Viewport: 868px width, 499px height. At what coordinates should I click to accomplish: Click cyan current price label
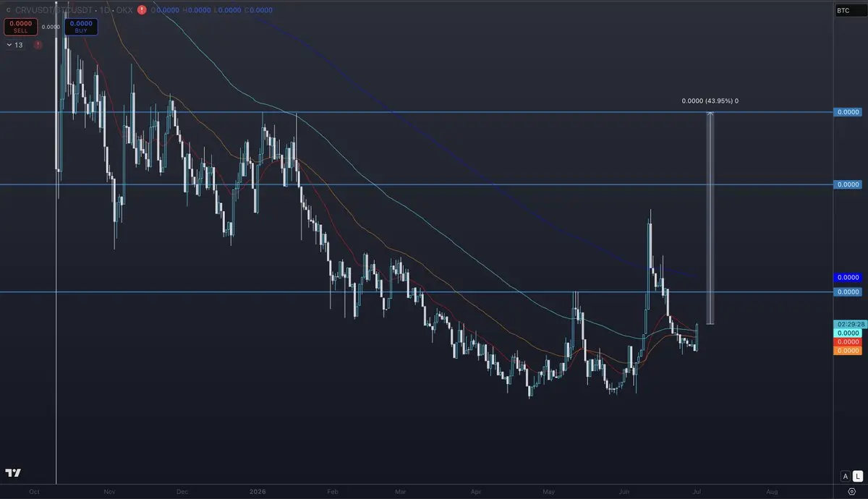(848, 333)
